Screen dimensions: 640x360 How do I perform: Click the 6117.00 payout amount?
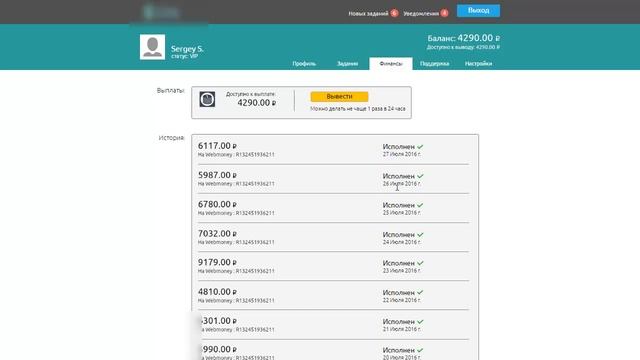(217, 146)
